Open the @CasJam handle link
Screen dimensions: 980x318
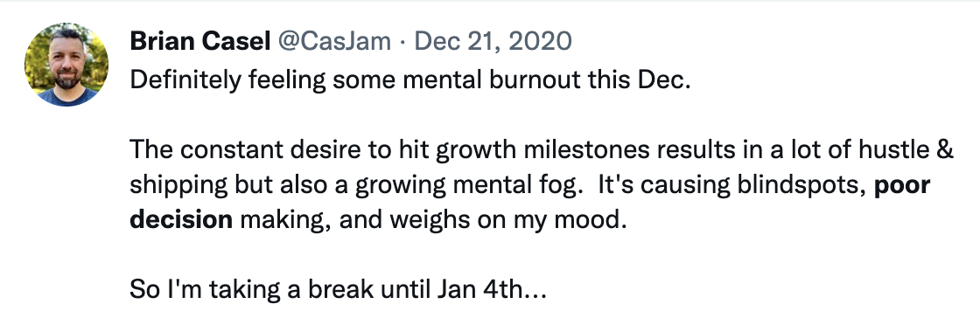click(x=334, y=42)
